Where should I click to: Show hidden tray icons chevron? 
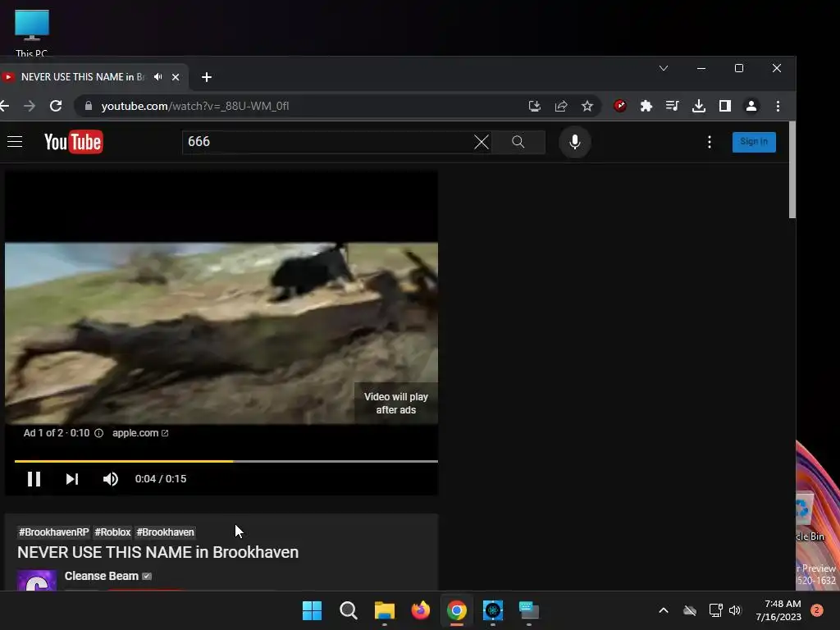coord(663,610)
